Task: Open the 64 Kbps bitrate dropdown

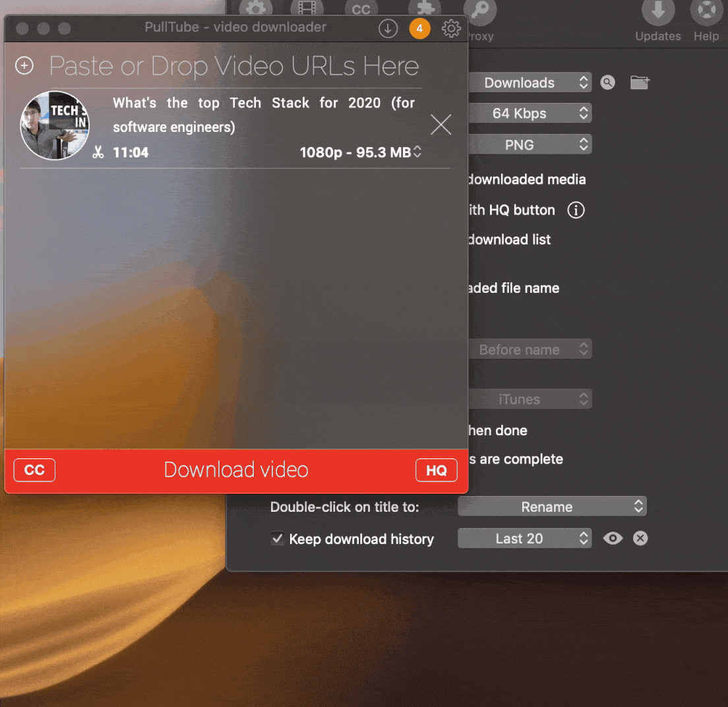Action: (x=530, y=113)
